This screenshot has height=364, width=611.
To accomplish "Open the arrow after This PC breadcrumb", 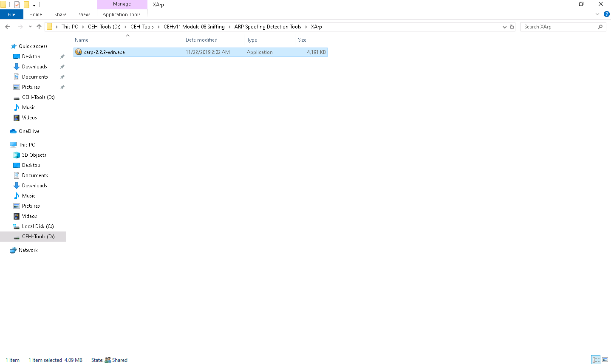I will point(83,27).
